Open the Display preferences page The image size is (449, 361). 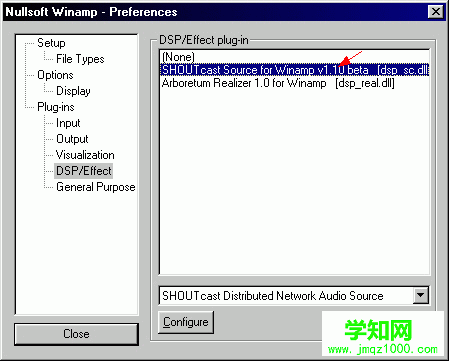point(73,91)
